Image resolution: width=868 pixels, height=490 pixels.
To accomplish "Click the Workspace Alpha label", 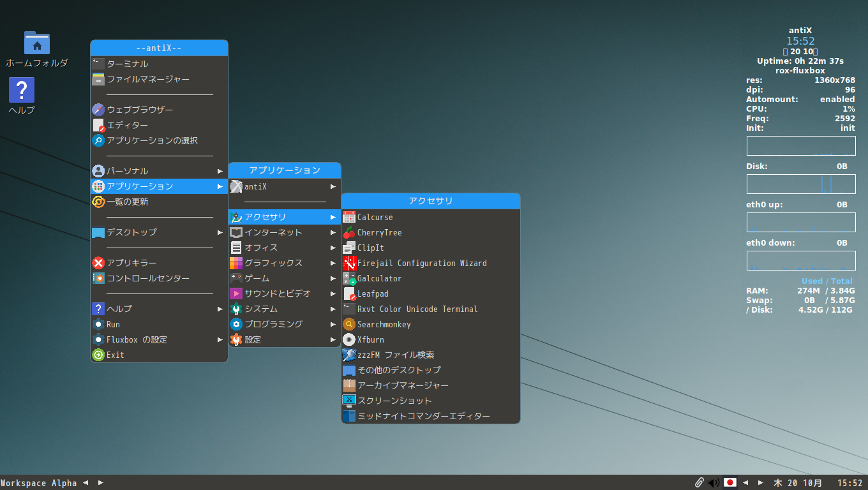I will click(39, 483).
